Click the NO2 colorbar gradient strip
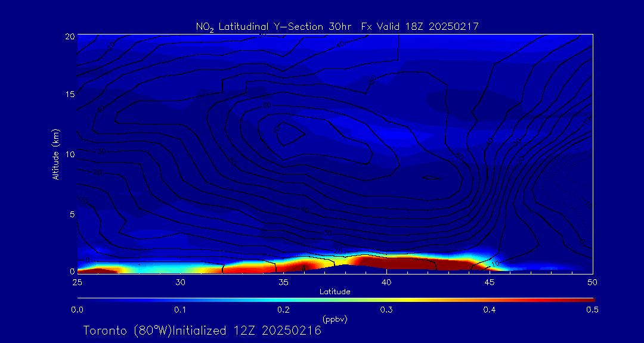The image size is (644, 343). click(336, 300)
